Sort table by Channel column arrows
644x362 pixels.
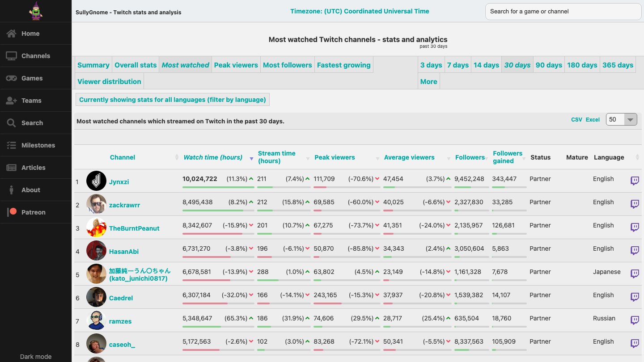pyautogui.click(x=177, y=157)
